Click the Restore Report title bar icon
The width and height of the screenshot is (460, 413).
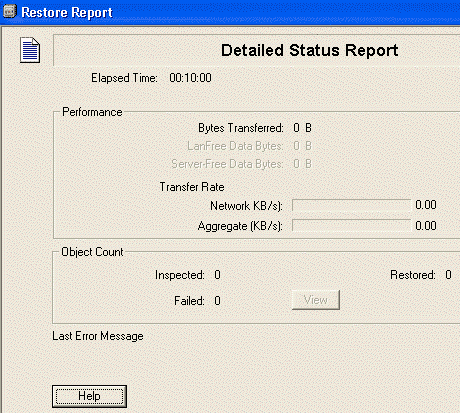10,11
